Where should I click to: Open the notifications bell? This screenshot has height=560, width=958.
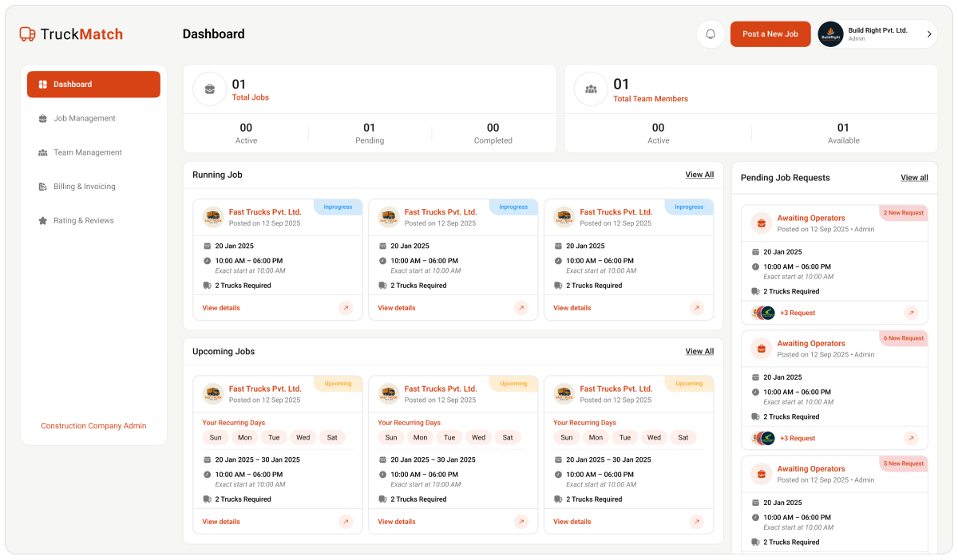pos(711,34)
